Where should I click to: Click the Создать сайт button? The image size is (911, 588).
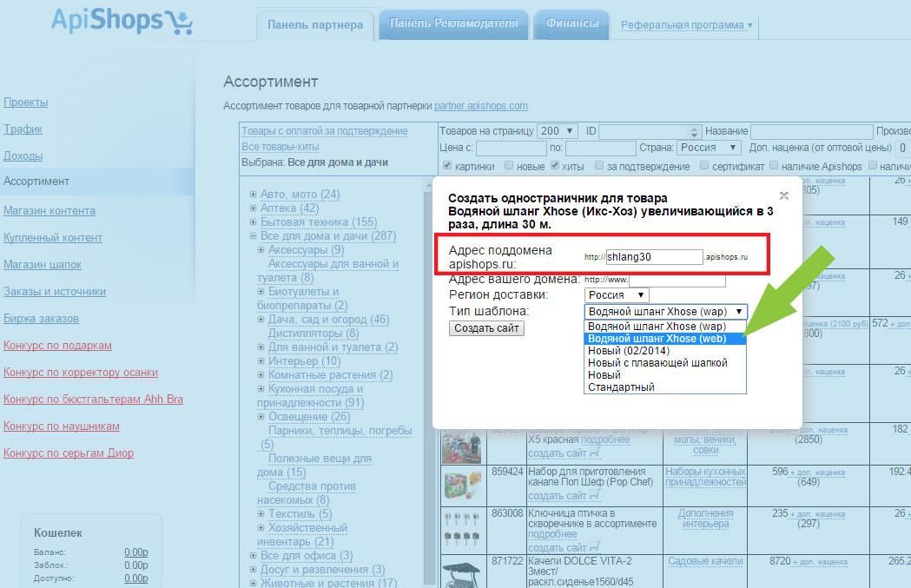point(486,328)
